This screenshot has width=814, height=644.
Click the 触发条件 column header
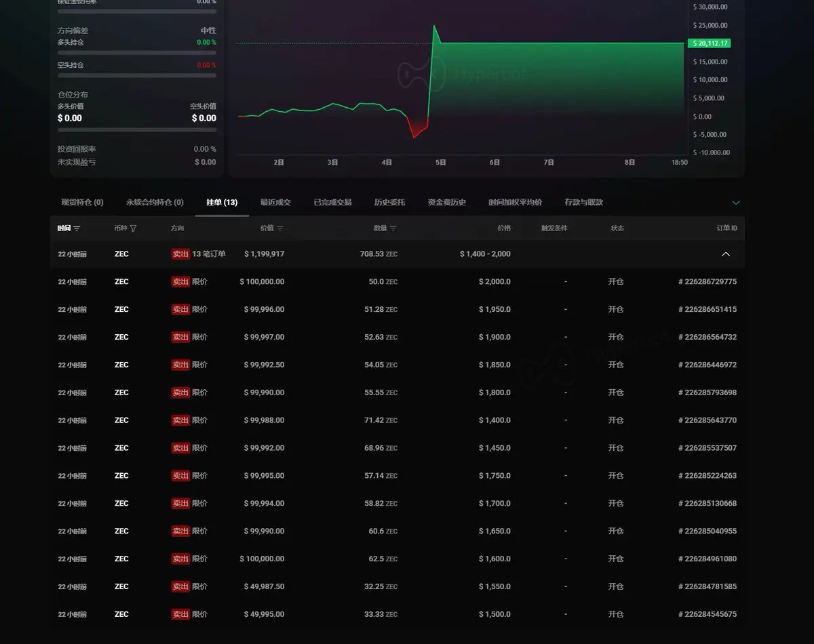(x=554, y=228)
